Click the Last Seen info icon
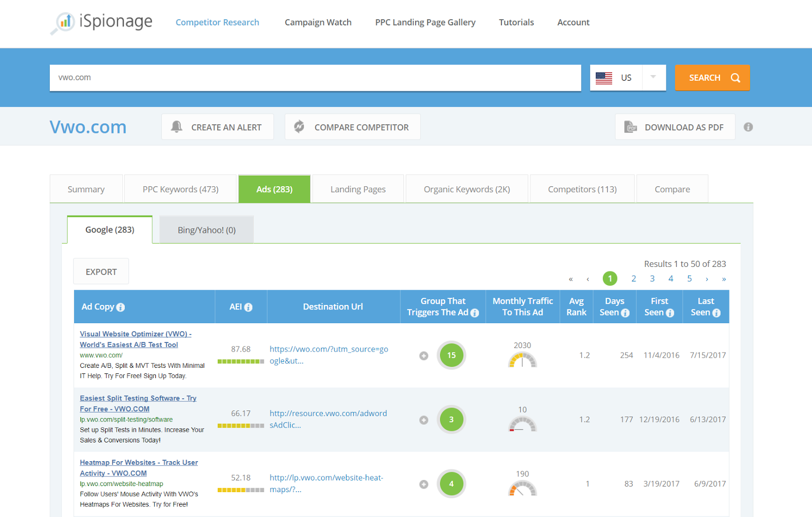The image size is (812, 517). click(x=717, y=313)
